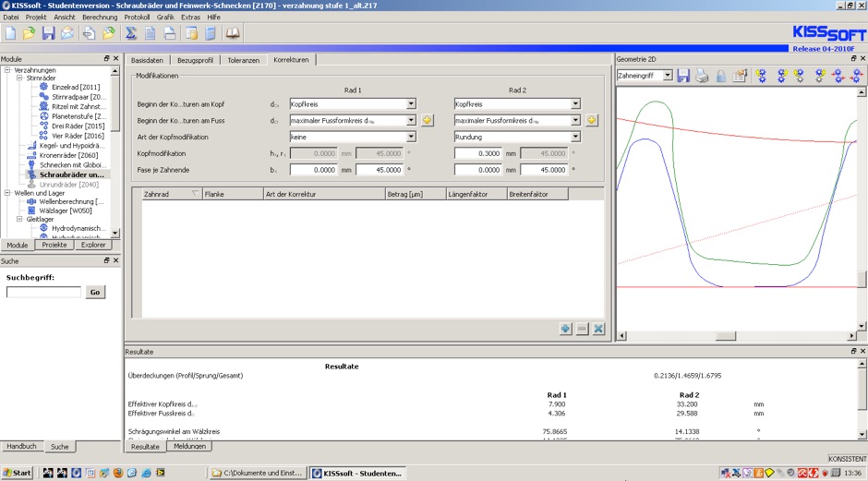868x481 pixels.
Task: Create a new file with toolbar icon
Action: point(10,33)
